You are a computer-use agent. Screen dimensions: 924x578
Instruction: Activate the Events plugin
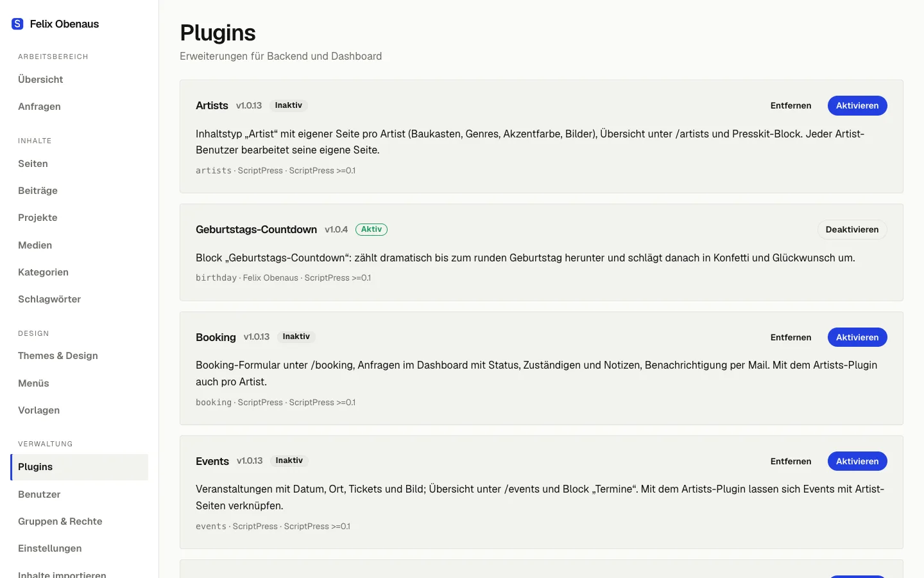857,461
